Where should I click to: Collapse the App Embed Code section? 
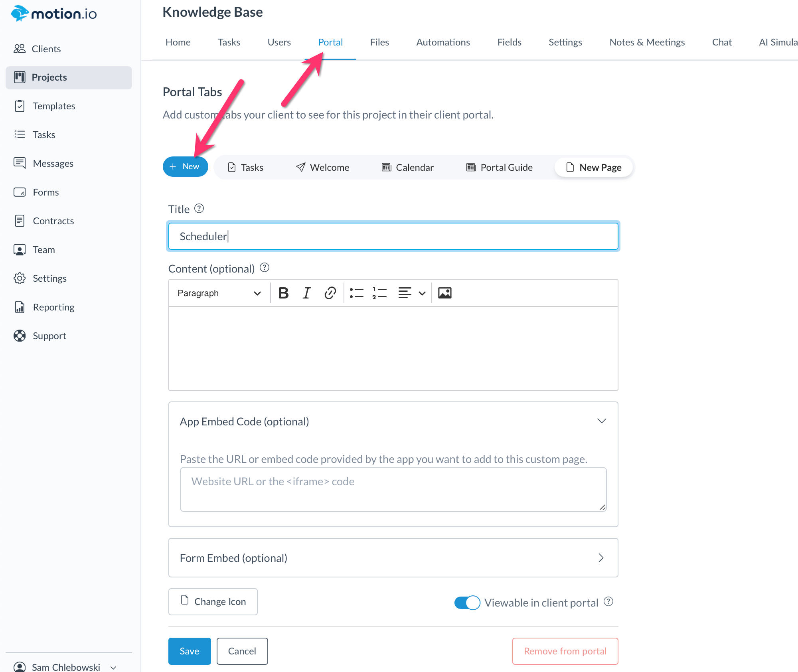click(x=601, y=421)
